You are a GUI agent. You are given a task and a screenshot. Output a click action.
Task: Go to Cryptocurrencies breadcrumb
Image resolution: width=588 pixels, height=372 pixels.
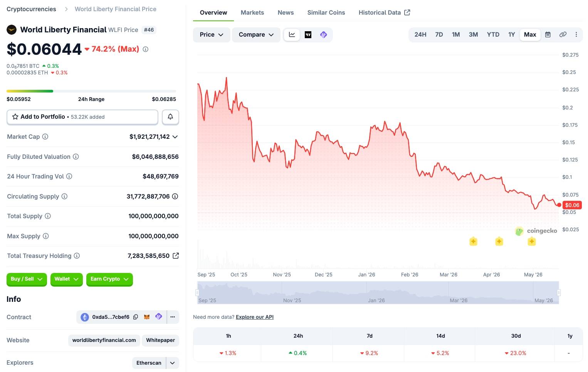click(31, 9)
